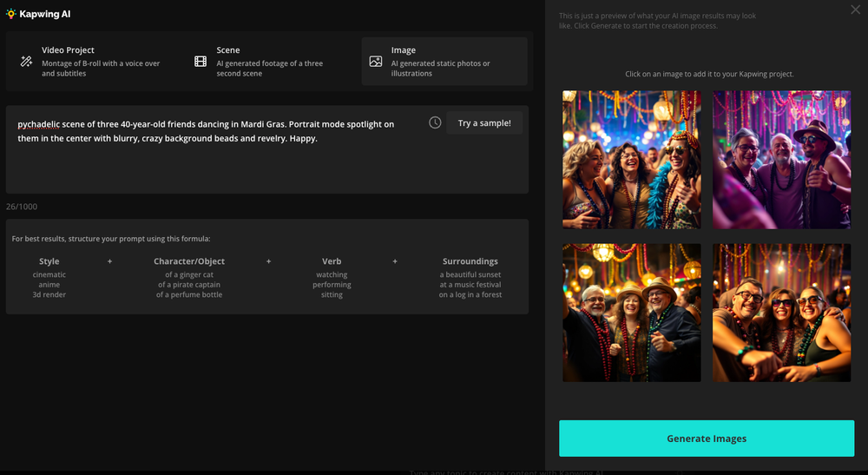868x475 pixels.
Task: Switch to the Scene mode
Action: [x=269, y=62]
